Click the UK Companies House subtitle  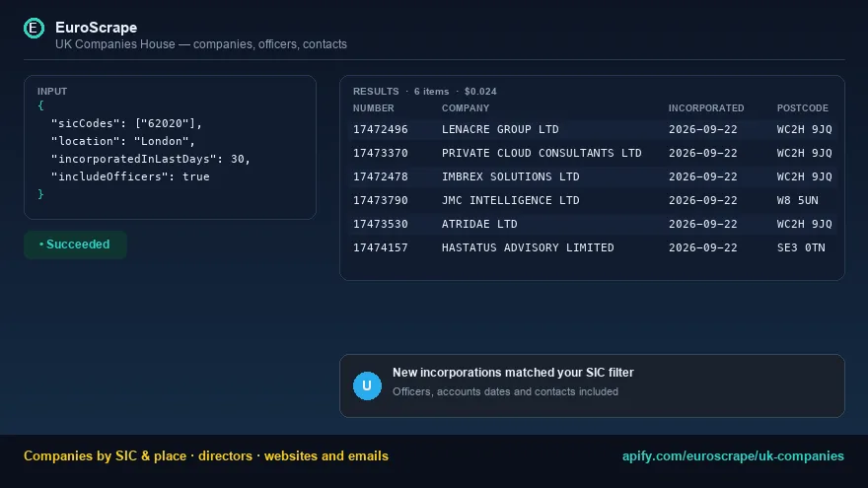pos(201,44)
